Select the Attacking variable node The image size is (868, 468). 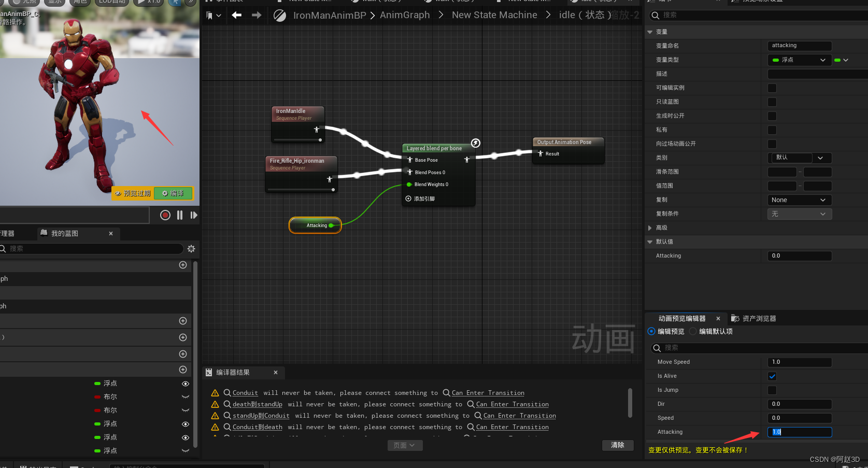click(x=315, y=225)
